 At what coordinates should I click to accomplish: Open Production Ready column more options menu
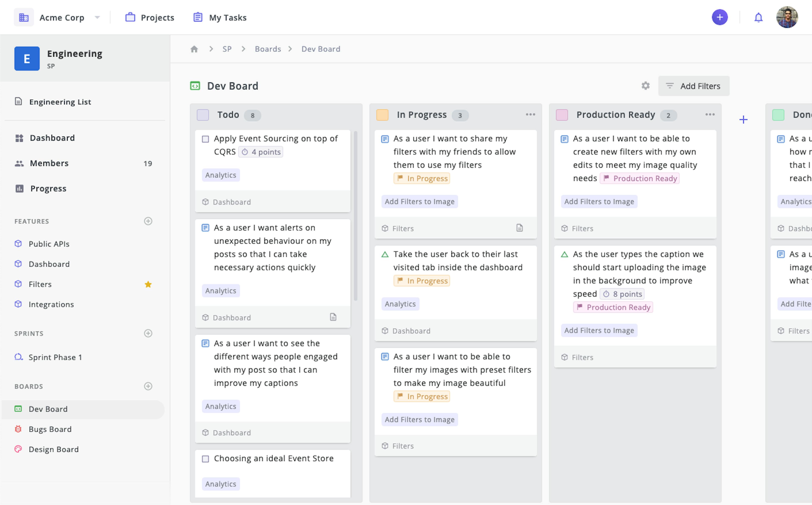[x=710, y=115]
